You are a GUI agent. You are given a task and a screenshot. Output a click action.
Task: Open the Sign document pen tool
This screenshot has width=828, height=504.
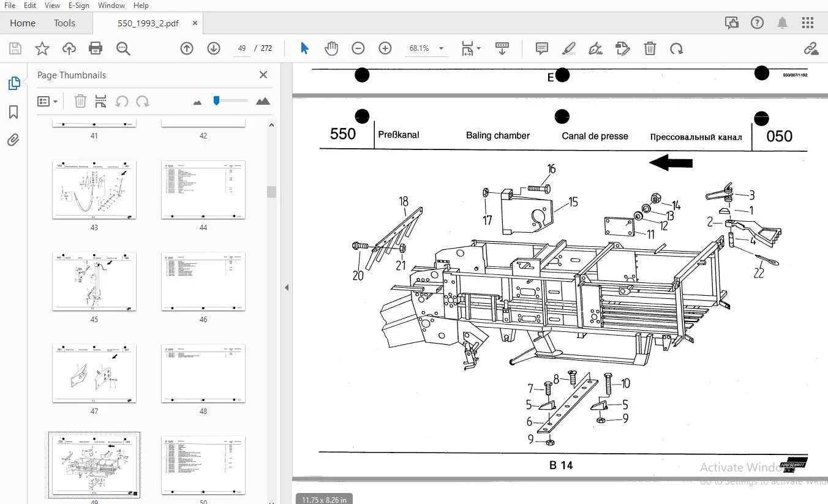click(x=595, y=48)
